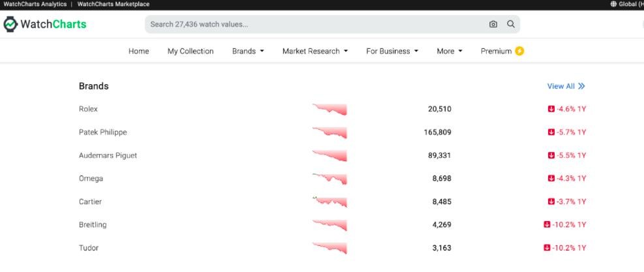Click the WatchCharts Marketplace link

113,4
